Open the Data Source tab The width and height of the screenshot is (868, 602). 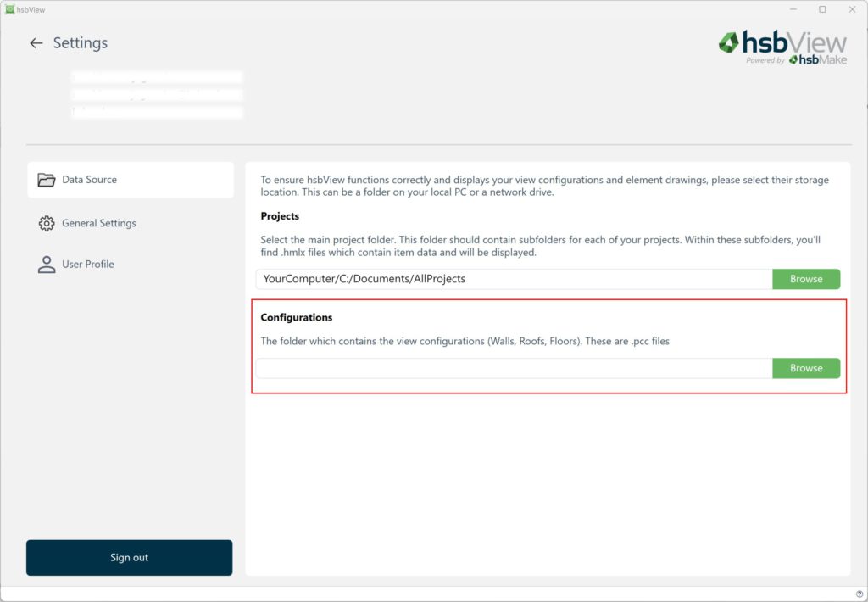[x=130, y=180]
